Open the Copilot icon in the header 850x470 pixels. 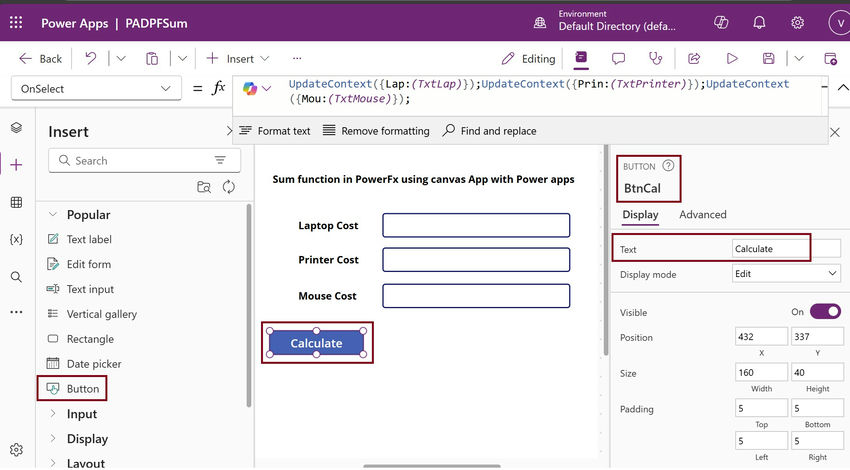tap(721, 23)
